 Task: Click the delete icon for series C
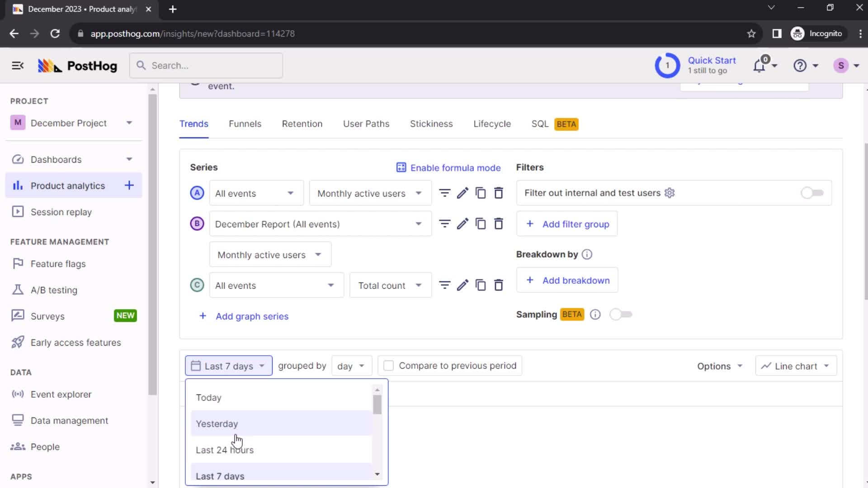[x=499, y=286]
